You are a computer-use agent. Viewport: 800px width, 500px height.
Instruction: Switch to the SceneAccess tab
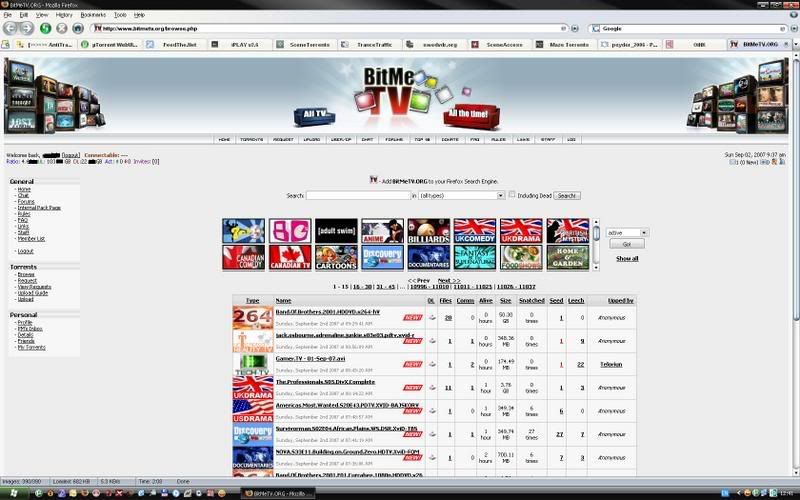499,44
